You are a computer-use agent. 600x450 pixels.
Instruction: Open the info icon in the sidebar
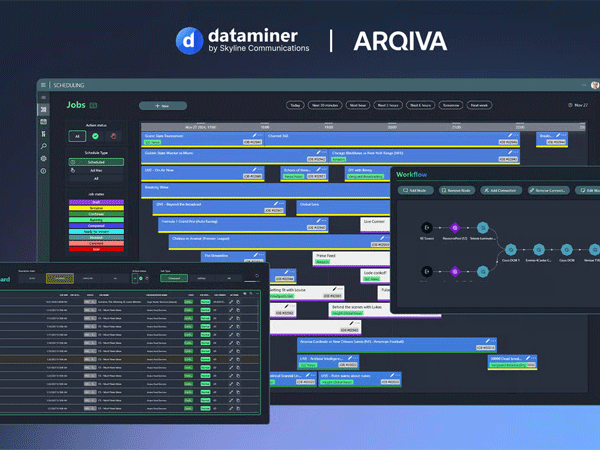pos(44,171)
